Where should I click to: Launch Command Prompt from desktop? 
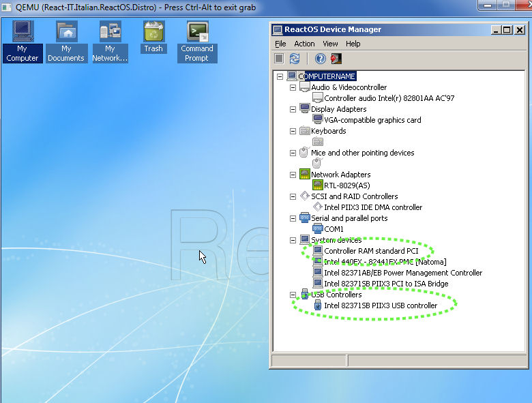click(197, 41)
